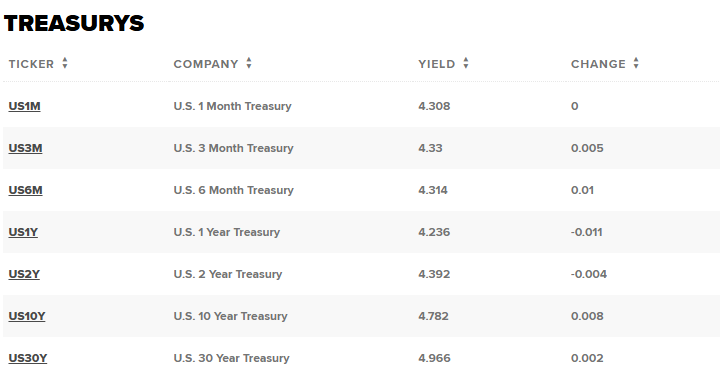Open the US1Y ticker page
720x381 pixels.
(23, 232)
